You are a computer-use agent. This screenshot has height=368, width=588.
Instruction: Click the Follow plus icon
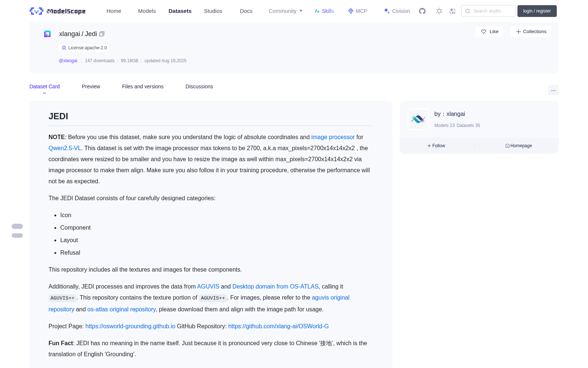tap(429, 146)
